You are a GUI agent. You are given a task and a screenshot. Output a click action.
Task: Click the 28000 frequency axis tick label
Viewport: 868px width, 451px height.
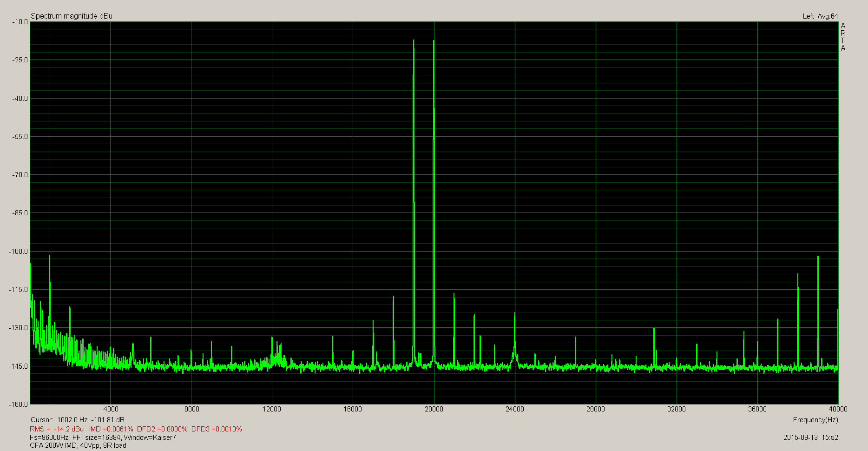[595, 409]
